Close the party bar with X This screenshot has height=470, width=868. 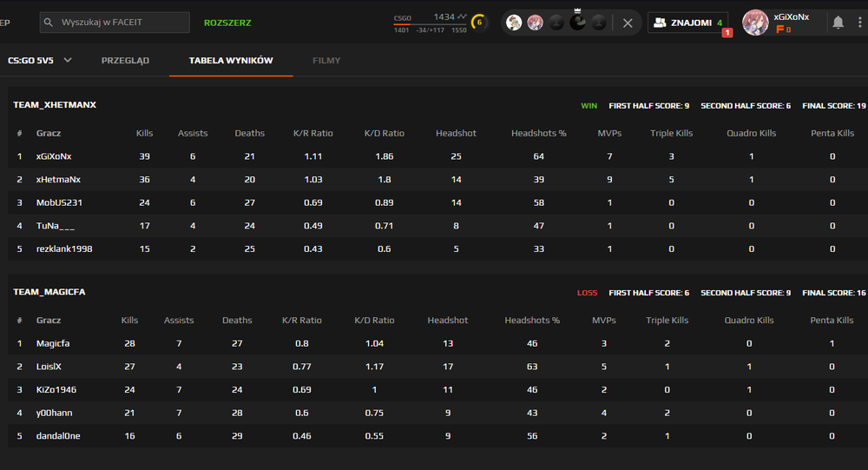tap(628, 23)
